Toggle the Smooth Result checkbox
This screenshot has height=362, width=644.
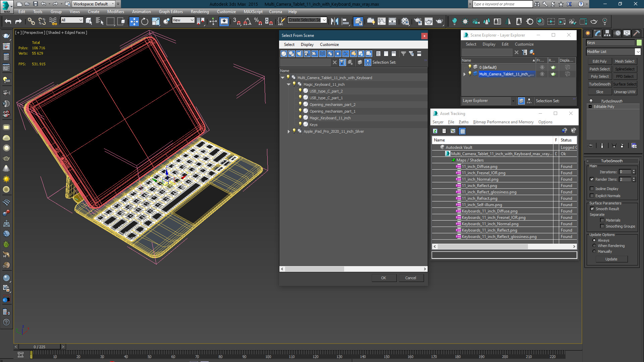pos(592,209)
